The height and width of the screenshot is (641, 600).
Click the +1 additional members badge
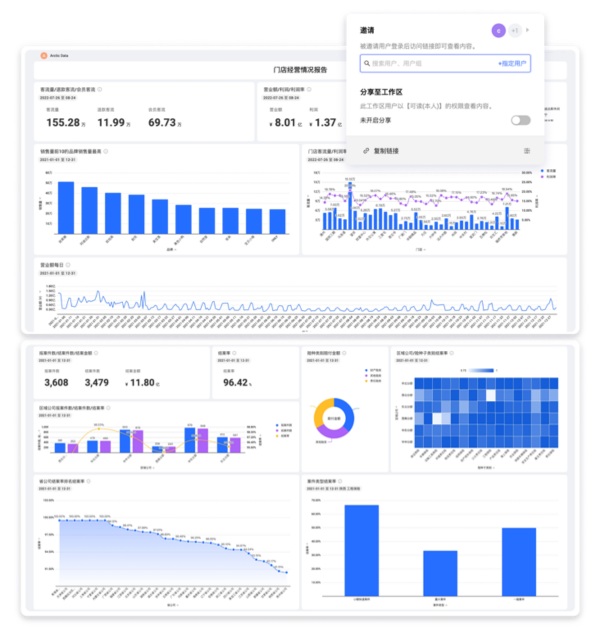(x=515, y=30)
